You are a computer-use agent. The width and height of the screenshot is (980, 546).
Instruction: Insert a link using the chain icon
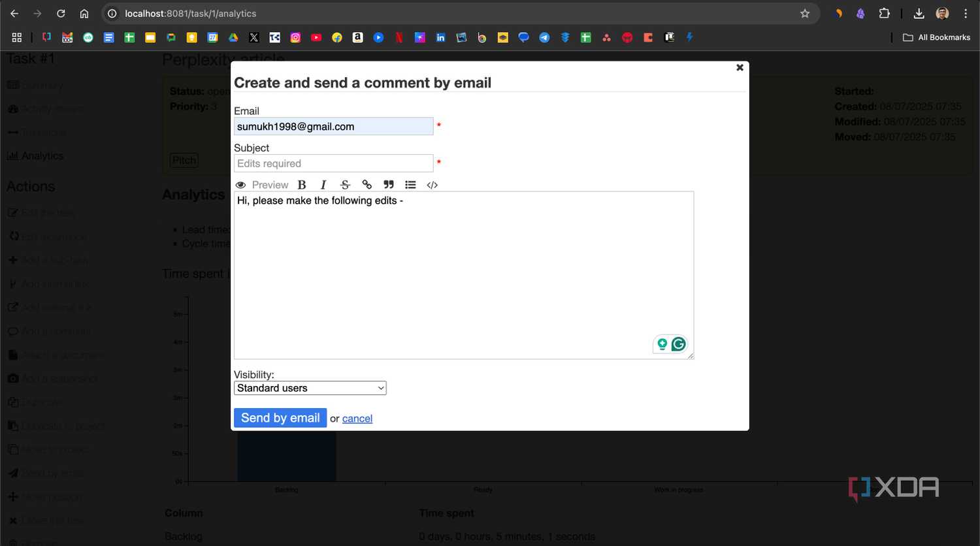point(367,185)
